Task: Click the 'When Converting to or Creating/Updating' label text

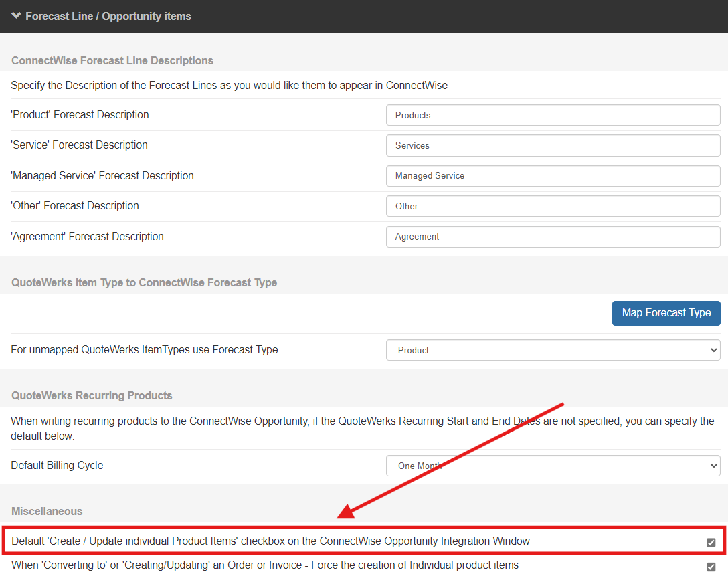Action: click(x=264, y=565)
